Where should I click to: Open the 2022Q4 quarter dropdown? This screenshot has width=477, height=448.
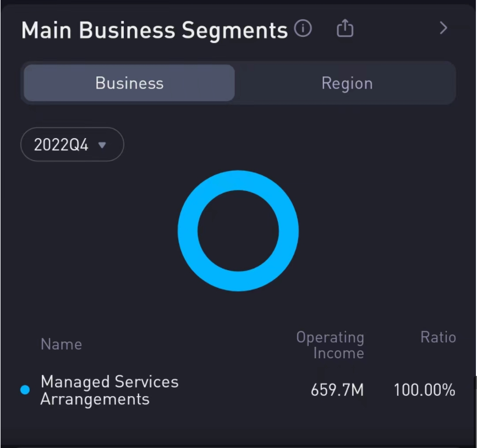72,145
